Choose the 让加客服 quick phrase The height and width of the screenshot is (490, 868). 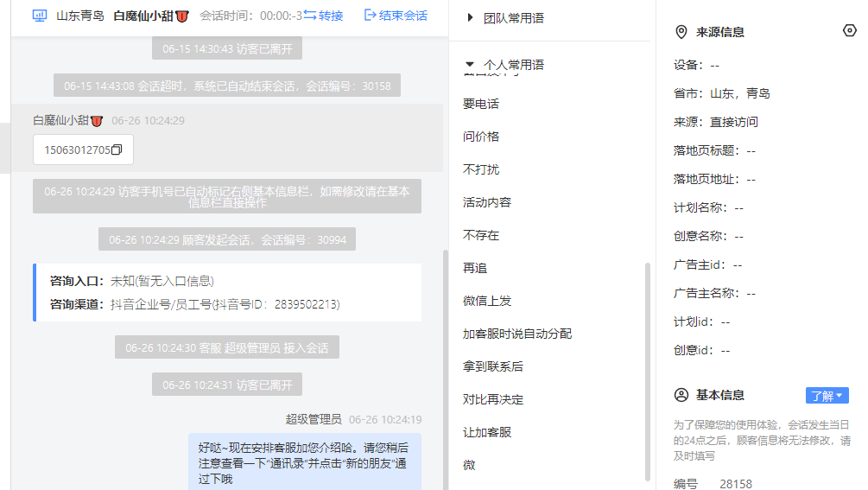487,432
